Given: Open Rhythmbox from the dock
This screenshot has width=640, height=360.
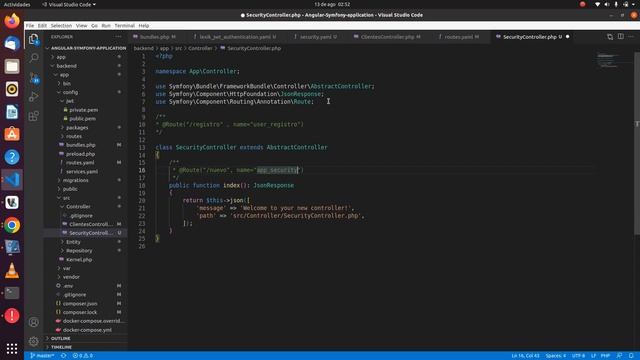Looking at the screenshot, I should pyautogui.click(x=12, y=89).
